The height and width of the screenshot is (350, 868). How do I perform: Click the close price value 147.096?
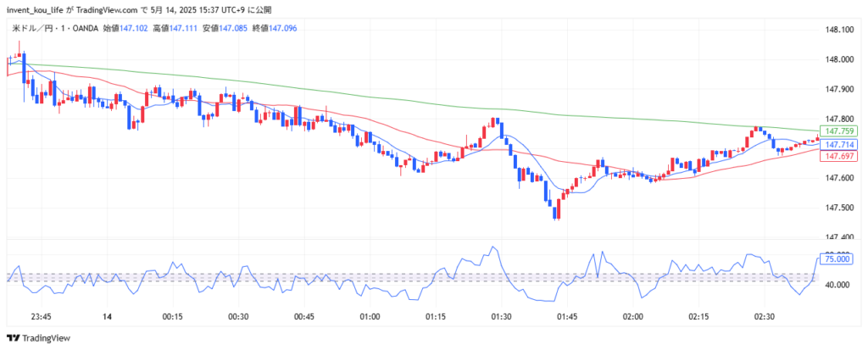tap(281, 28)
